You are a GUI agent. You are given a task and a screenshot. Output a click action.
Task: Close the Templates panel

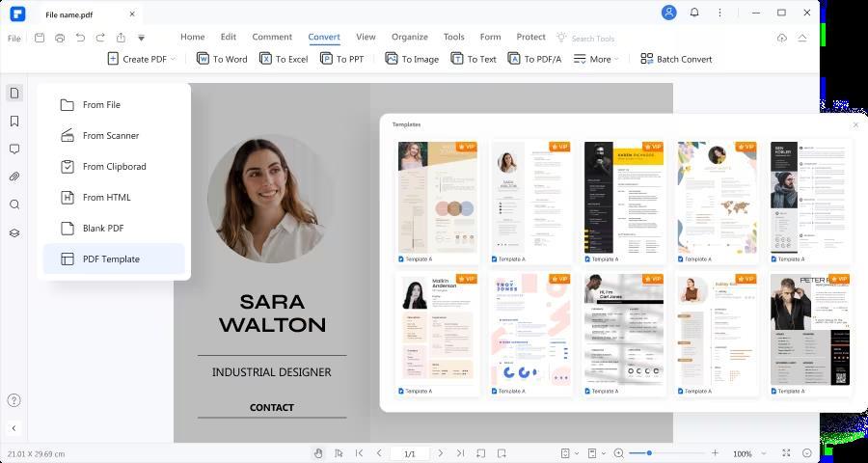pyautogui.click(x=855, y=124)
